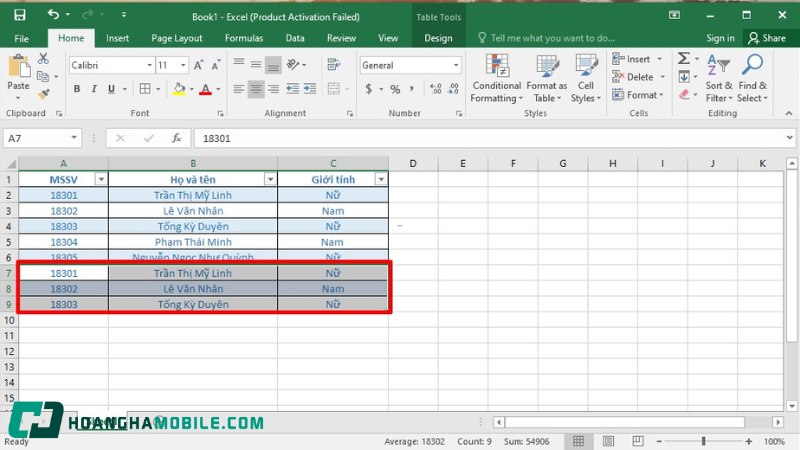Align text to the left
Screen dimensions: 800x450
[238, 89]
